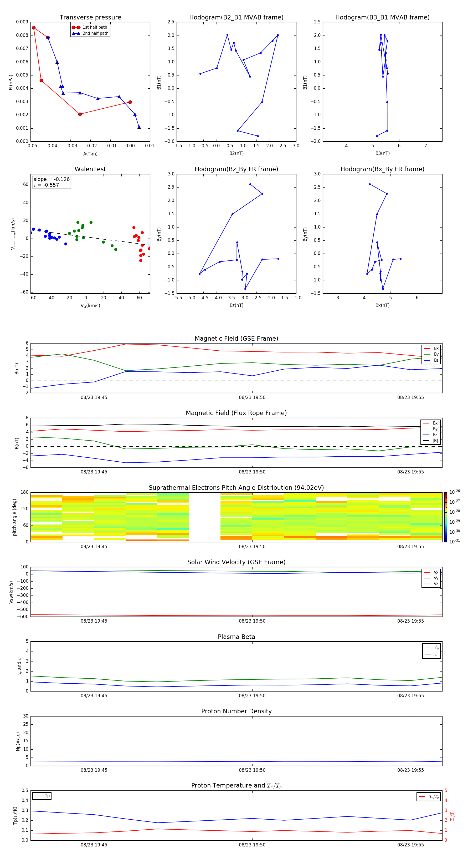The height and width of the screenshot is (868, 473).
Task: Click the 'Proton Number Density' title
Action: pyautogui.click(x=236, y=711)
